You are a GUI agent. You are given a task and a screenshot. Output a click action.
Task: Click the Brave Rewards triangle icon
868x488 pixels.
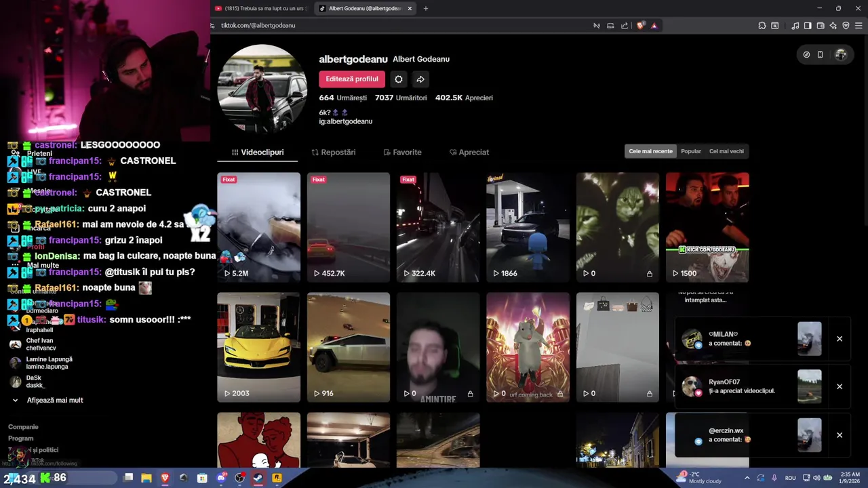coord(654,26)
